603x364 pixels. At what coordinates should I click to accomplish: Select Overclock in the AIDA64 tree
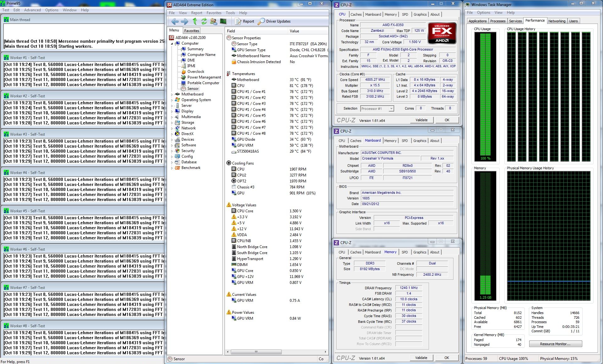(x=196, y=72)
